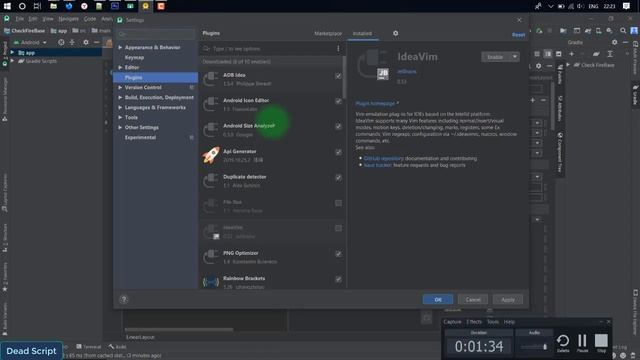Click the Project panel gear icon
Screen dimensions: 640x360
click(x=86, y=42)
